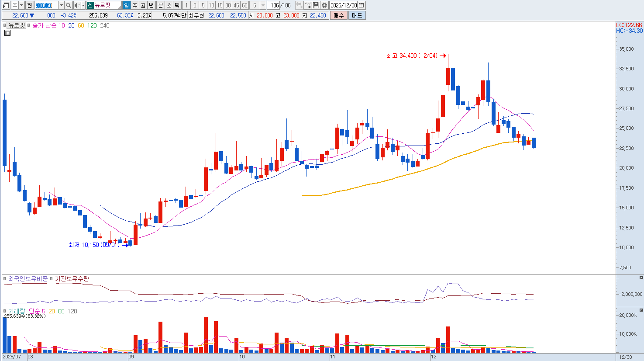Toggle the 뉴로핏 price series marker
644x361 pixels.
tap(5, 25)
